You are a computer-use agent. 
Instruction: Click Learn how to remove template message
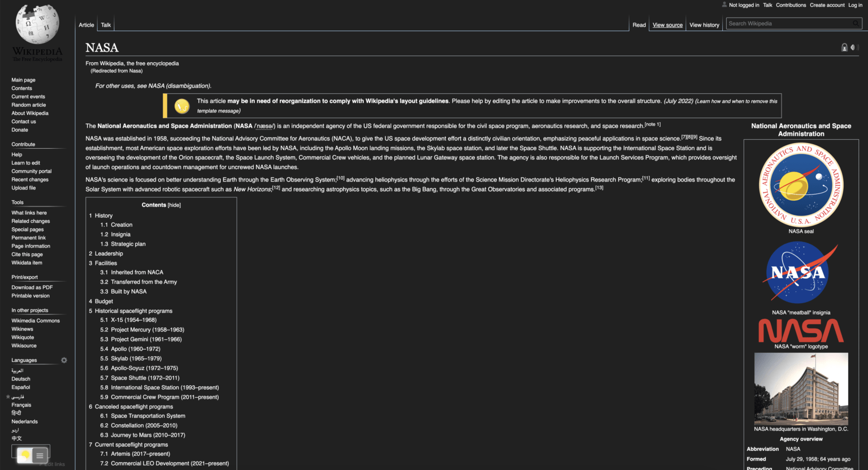(736, 101)
